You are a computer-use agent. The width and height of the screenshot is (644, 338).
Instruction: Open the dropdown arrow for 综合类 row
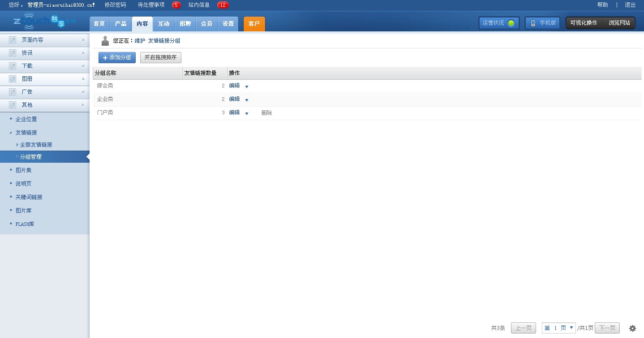coord(247,87)
